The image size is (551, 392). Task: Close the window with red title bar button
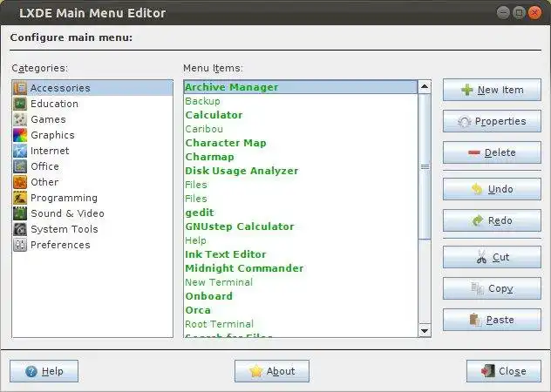pos(534,13)
